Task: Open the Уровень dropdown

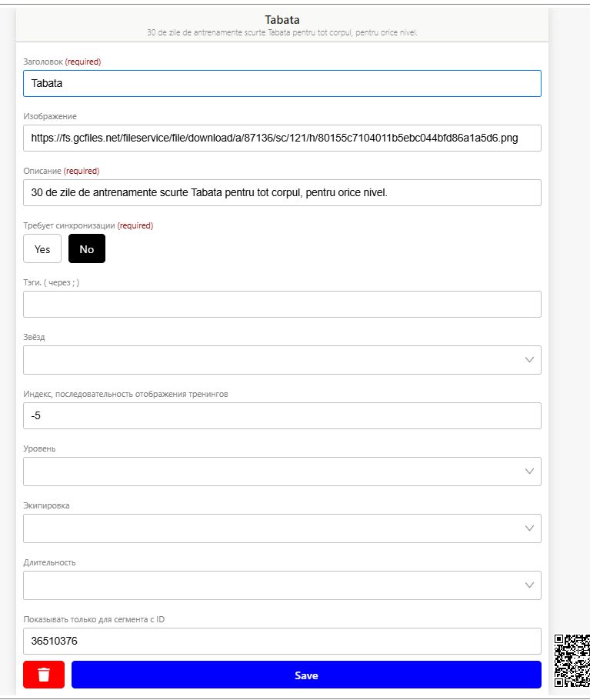Action: tap(282, 472)
